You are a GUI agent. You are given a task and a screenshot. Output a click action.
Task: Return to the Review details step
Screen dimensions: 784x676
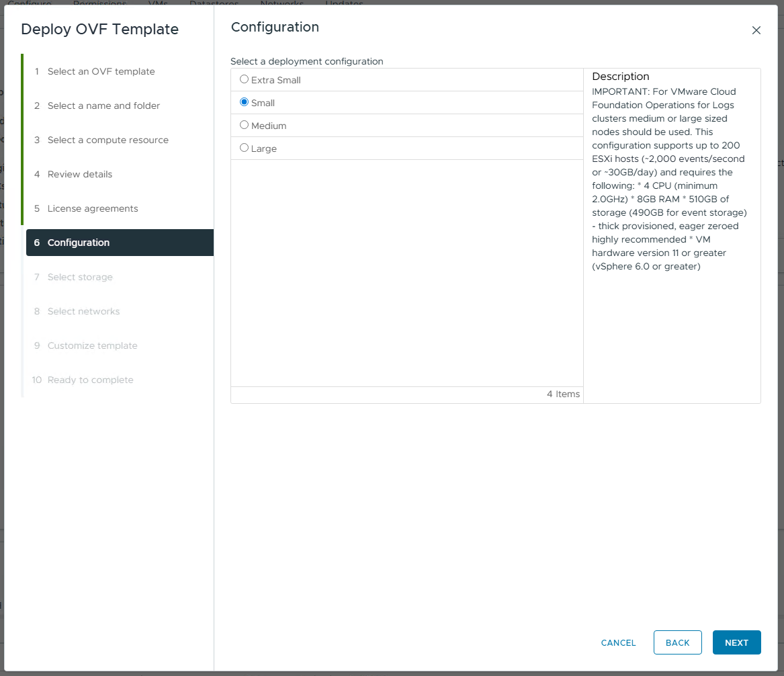point(79,174)
